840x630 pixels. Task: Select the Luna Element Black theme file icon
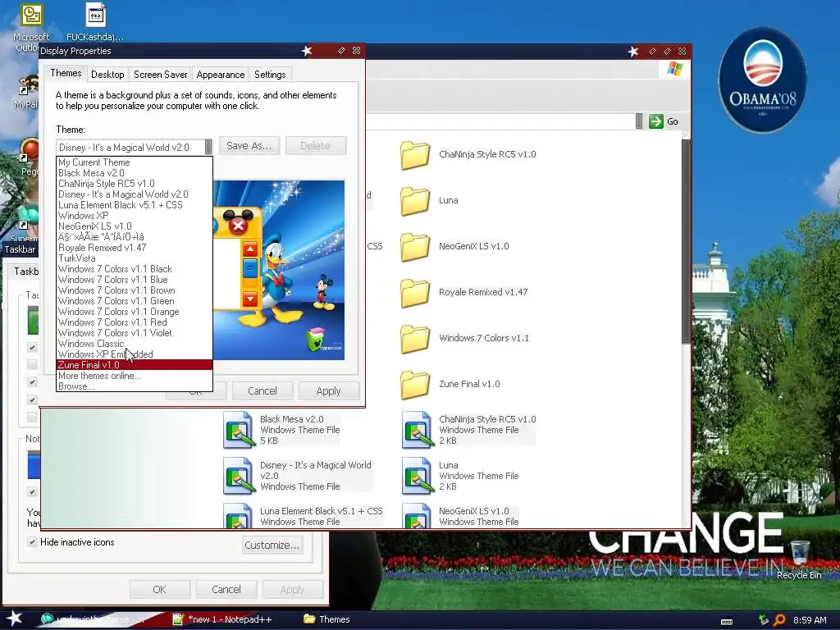239,516
